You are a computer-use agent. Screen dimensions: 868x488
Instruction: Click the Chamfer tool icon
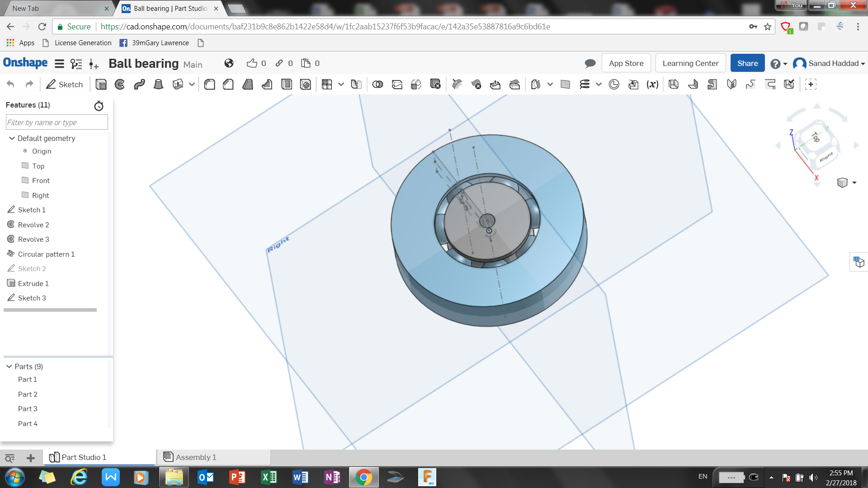[x=228, y=84]
